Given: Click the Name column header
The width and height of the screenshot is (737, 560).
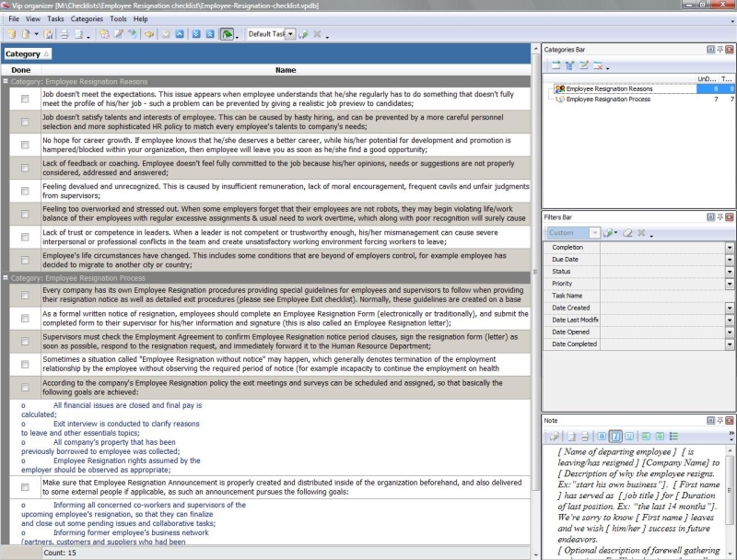Looking at the screenshot, I should [x=286, y=70].
